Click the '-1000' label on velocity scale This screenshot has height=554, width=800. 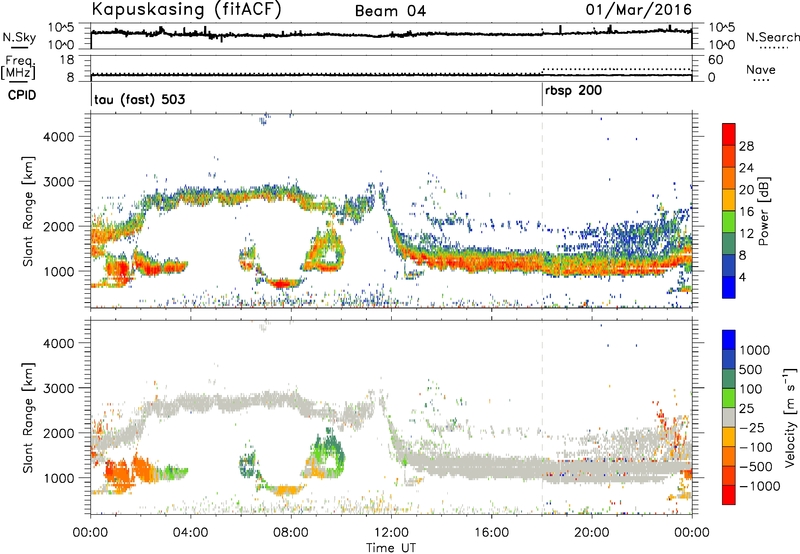(760, 486)
